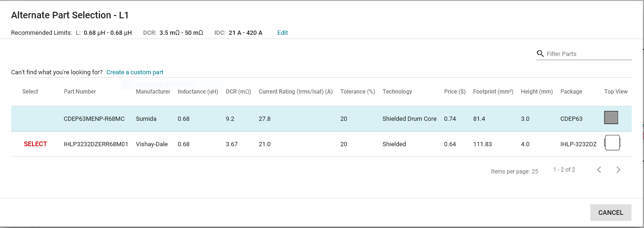Viewport: 644px width, 228px height.
Task: Sort by Technology column header
Action: (397, 92)
